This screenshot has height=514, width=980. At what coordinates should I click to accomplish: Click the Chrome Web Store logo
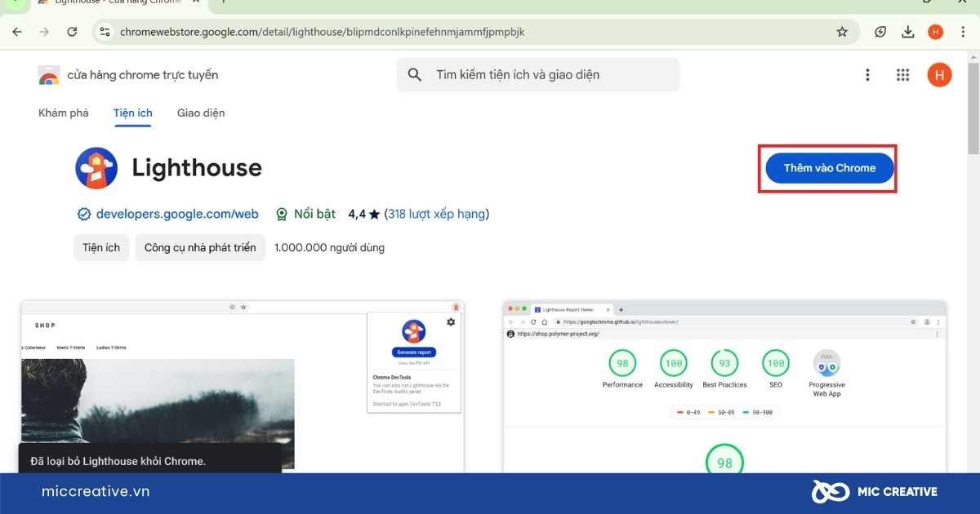tap(49, 75)
